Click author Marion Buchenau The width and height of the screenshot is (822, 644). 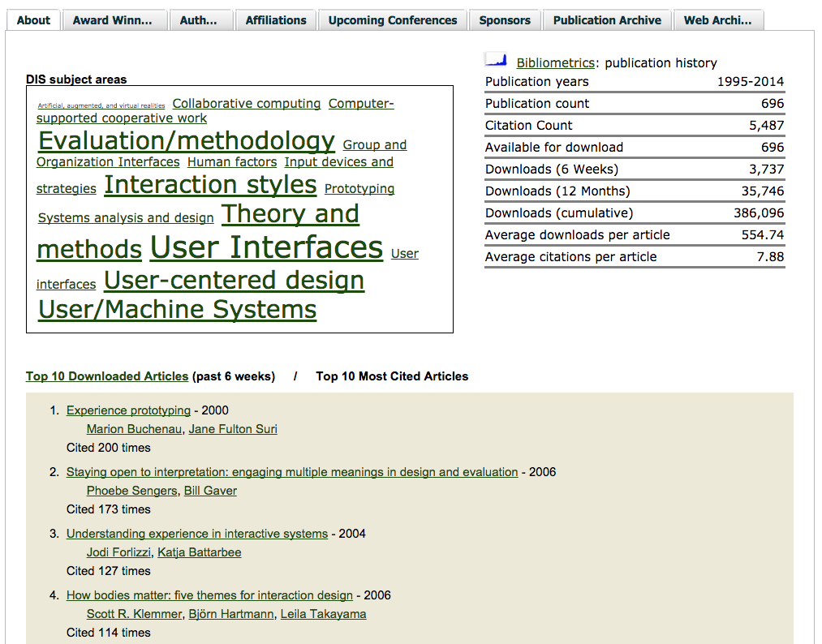pos(133,428)
